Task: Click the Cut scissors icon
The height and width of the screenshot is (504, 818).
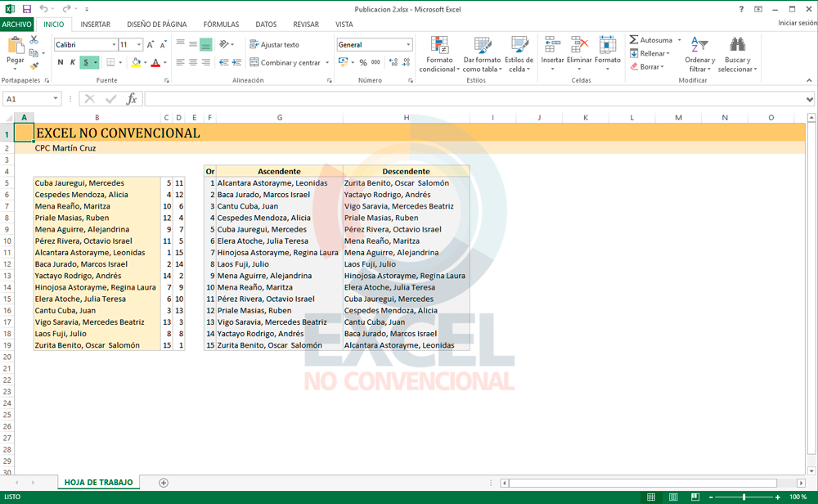Action: pos(34,39)
